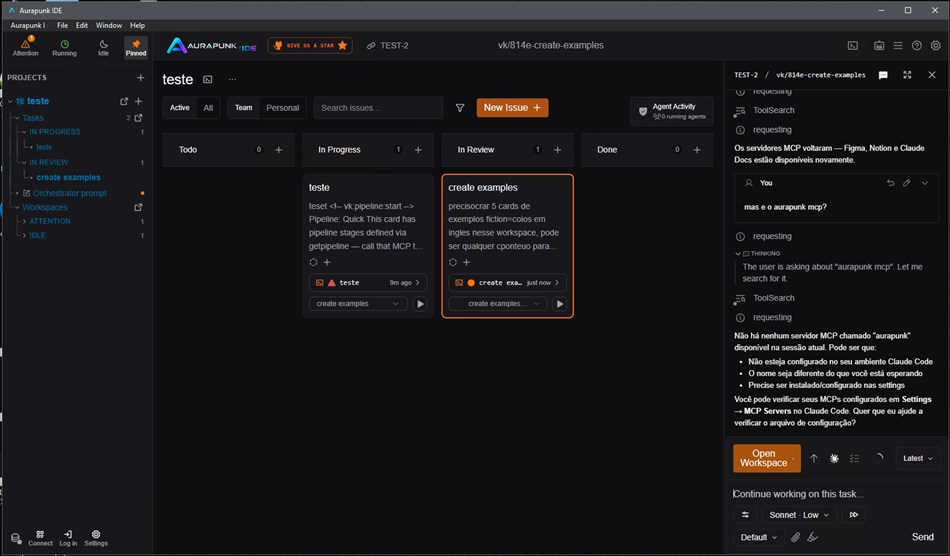Run the create examples card play button

click(559, 303)
